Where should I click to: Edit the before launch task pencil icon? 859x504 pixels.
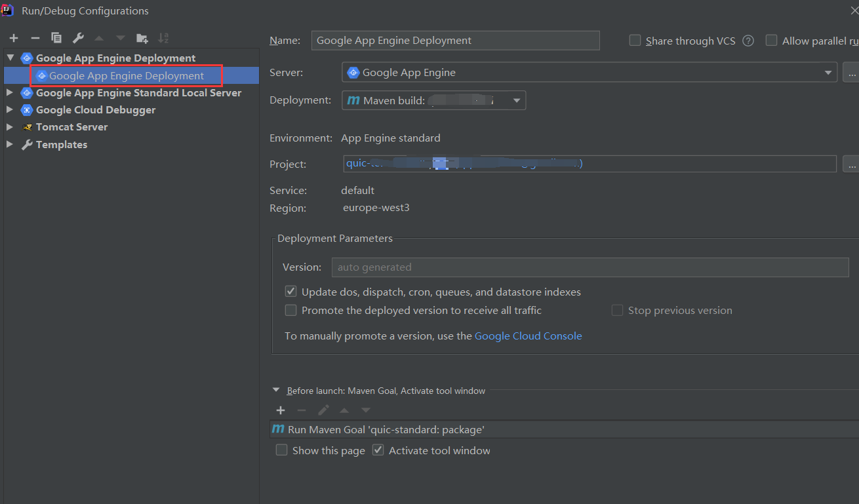click(x=323, y=410)
